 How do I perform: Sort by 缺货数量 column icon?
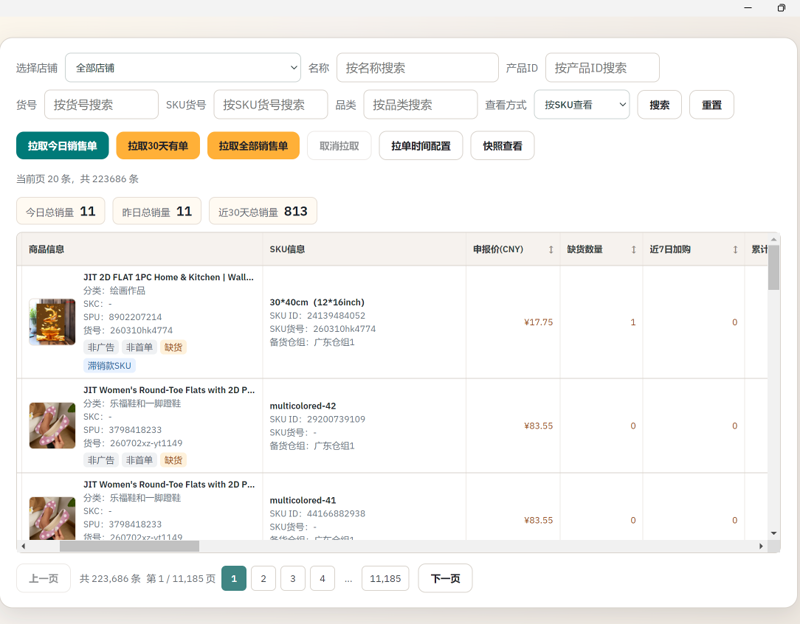[633, 249]
